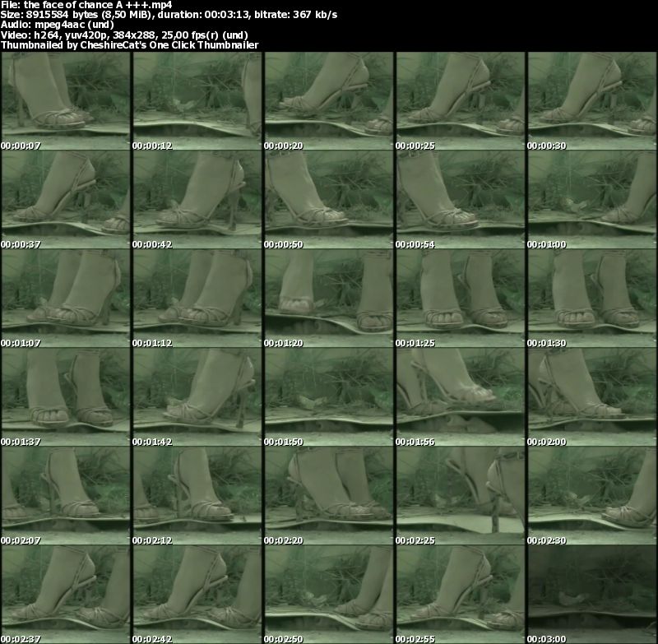Choose the frame captured at 00:02:30
Viewport: 658px width, 644px height.
[592, 495]
